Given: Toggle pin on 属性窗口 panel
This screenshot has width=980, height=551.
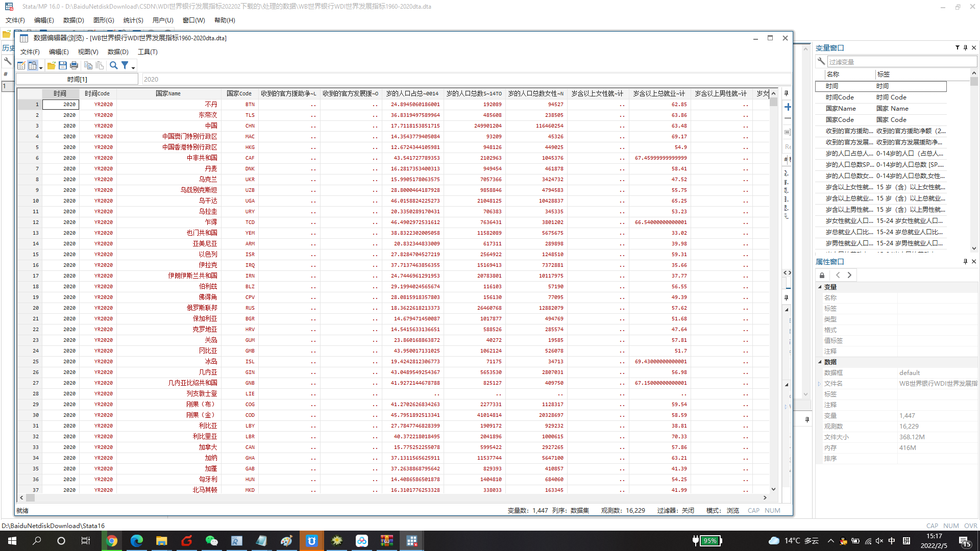Looking at the screenshot, I should click(965, 261).
